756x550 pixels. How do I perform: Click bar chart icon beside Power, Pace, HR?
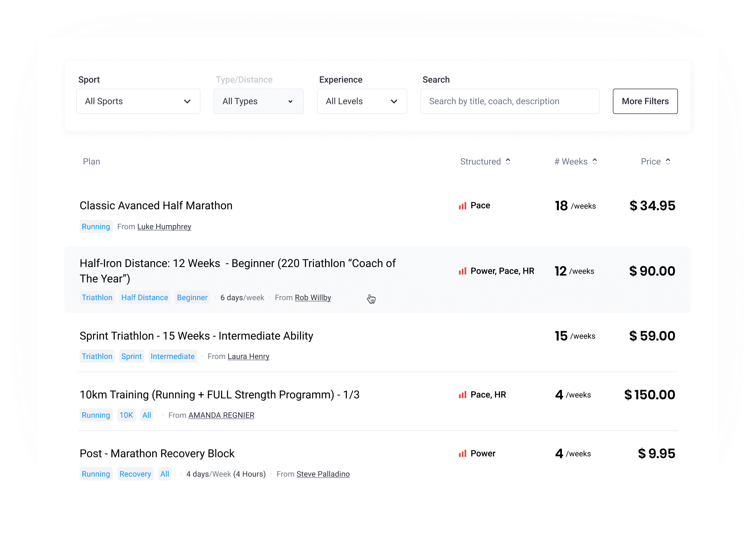462,271
